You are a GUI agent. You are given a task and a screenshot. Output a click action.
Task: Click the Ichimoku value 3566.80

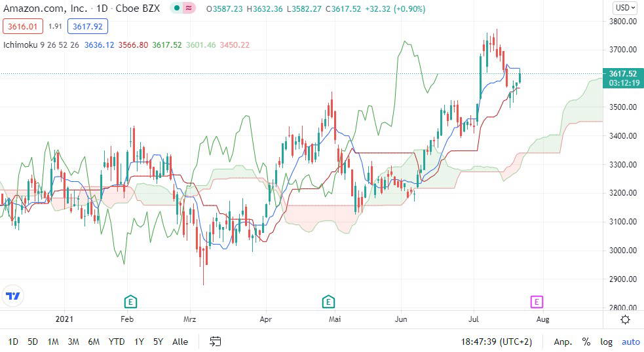tap(133, 45)
